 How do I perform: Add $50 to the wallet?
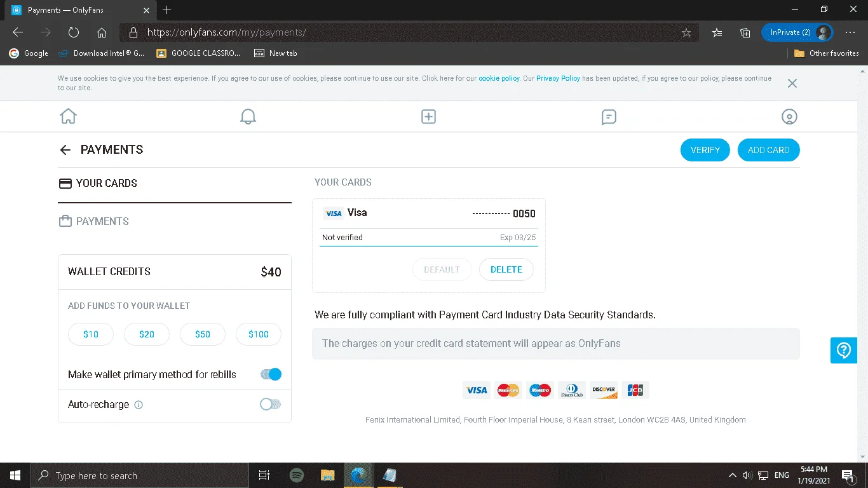pos(203,334)
